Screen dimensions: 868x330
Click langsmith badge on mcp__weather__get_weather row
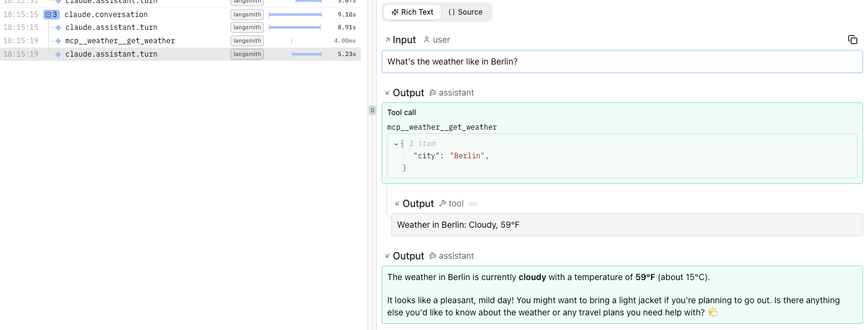(x=247, y=41)
